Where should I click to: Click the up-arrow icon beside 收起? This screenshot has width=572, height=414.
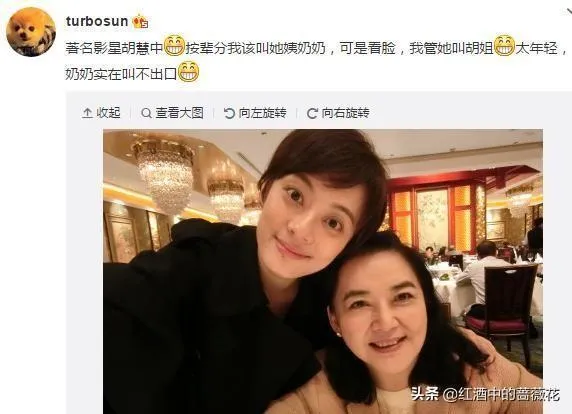[x=87, y=113]
